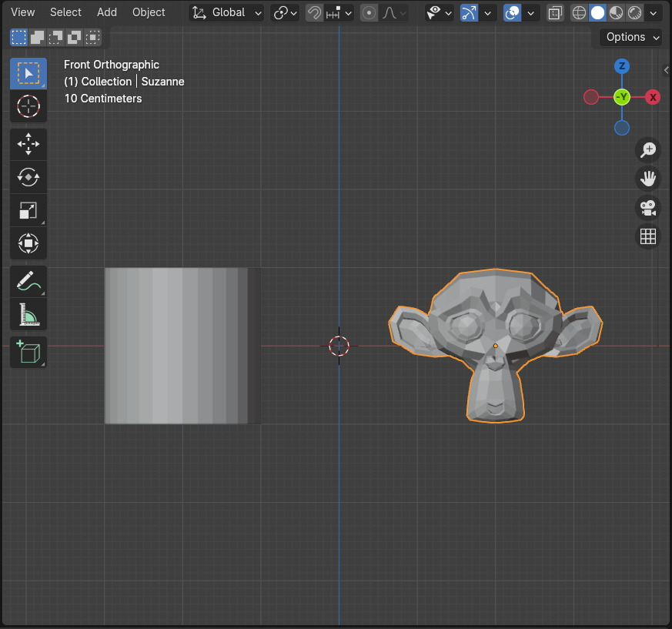The width and height of the screenshot is (672, 629).
Task: Select the Scale tool
Action: tap(28, 210)
